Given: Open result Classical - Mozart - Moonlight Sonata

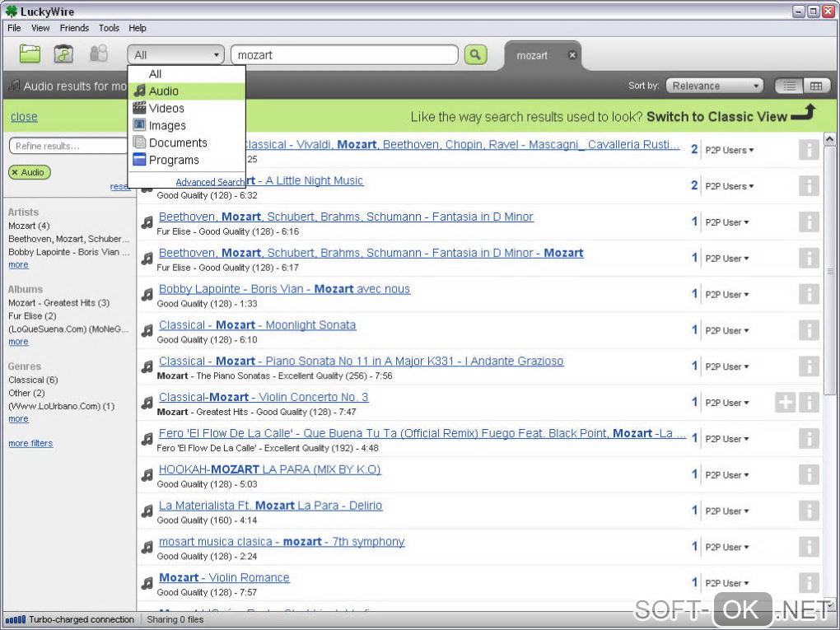Looking at the screenshot, I should tap(257, 325).
